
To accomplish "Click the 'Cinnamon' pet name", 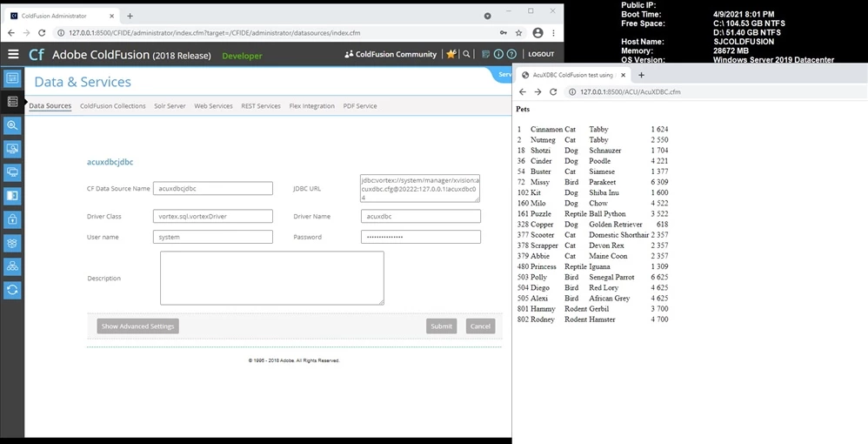I will [546, 129].
